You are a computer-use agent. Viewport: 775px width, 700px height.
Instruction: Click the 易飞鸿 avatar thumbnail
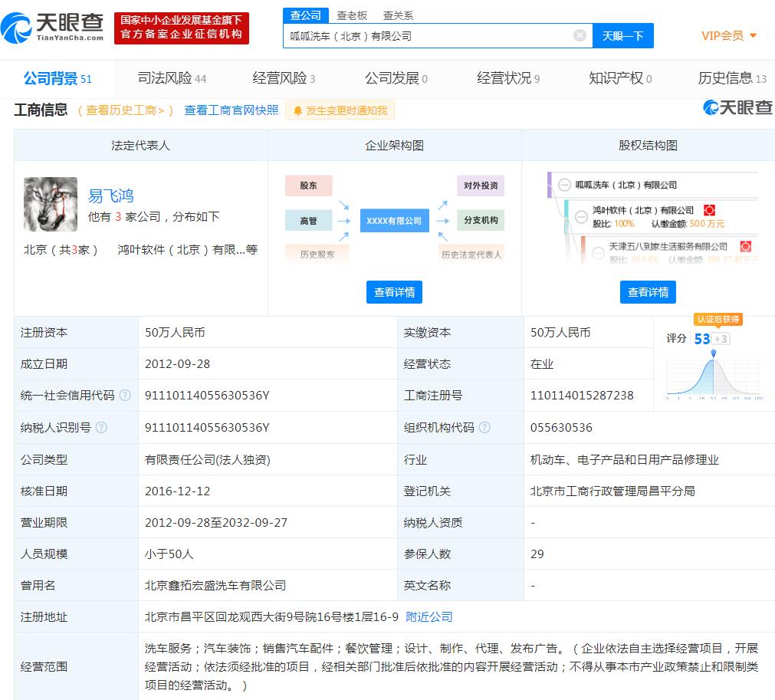[x=51, y=205]
